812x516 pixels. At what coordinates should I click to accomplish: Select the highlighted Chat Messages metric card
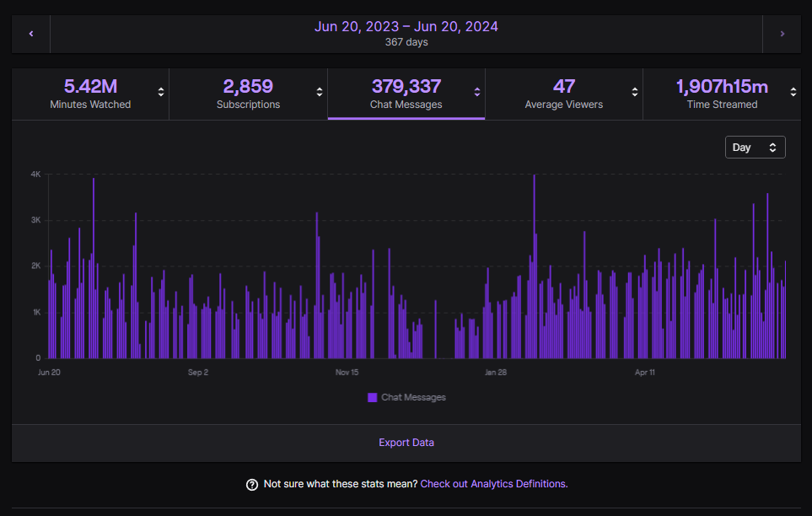click(x=406, y=94)
